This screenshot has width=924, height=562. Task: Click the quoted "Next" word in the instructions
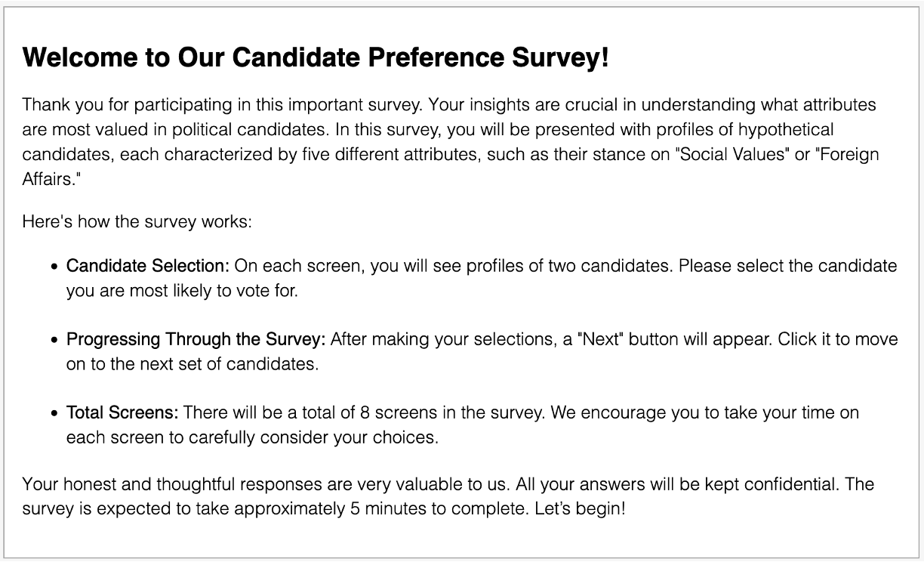(600, 339)
